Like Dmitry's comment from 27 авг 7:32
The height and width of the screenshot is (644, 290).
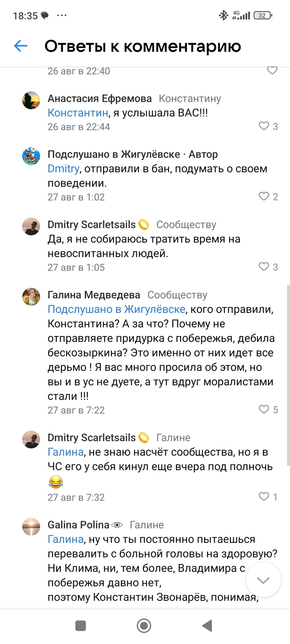(x=264, y=497)
